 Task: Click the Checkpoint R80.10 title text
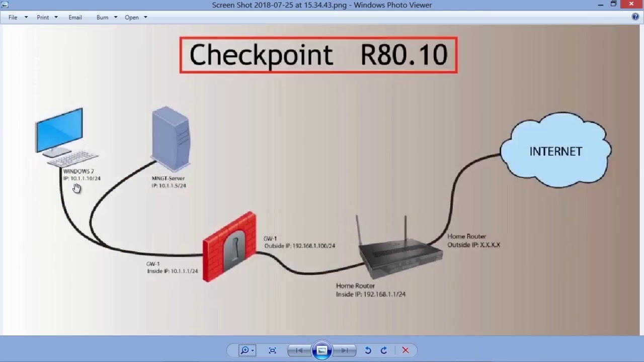point(318,55)
